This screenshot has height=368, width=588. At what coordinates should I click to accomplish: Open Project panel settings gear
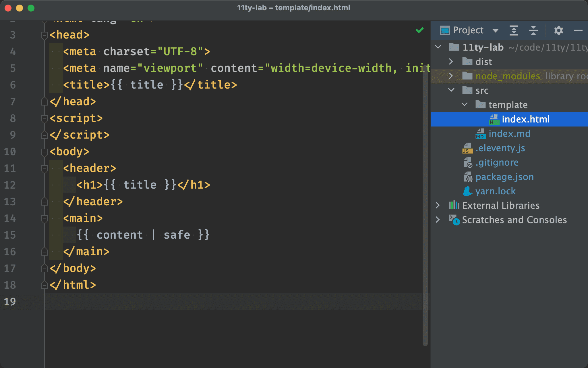coord(558,30)
